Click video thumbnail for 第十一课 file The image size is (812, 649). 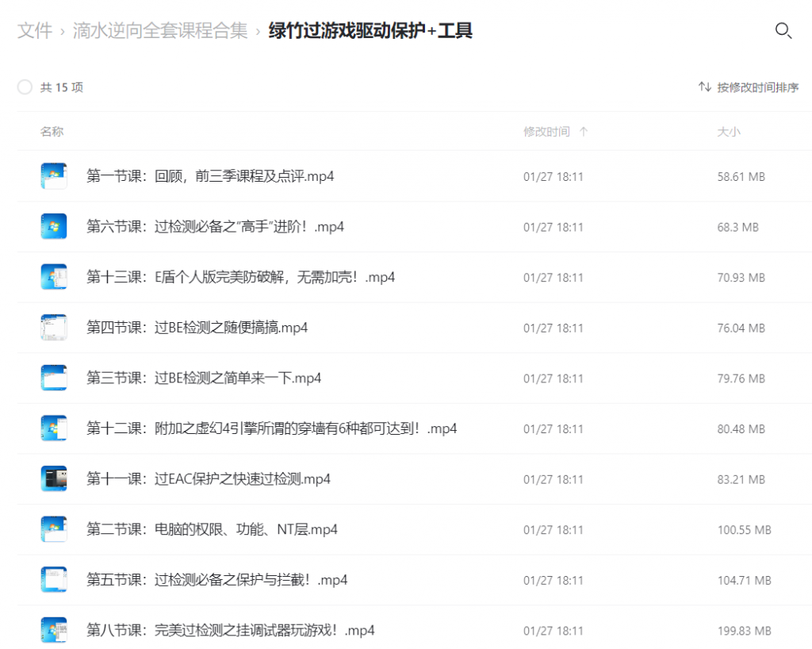54,479
